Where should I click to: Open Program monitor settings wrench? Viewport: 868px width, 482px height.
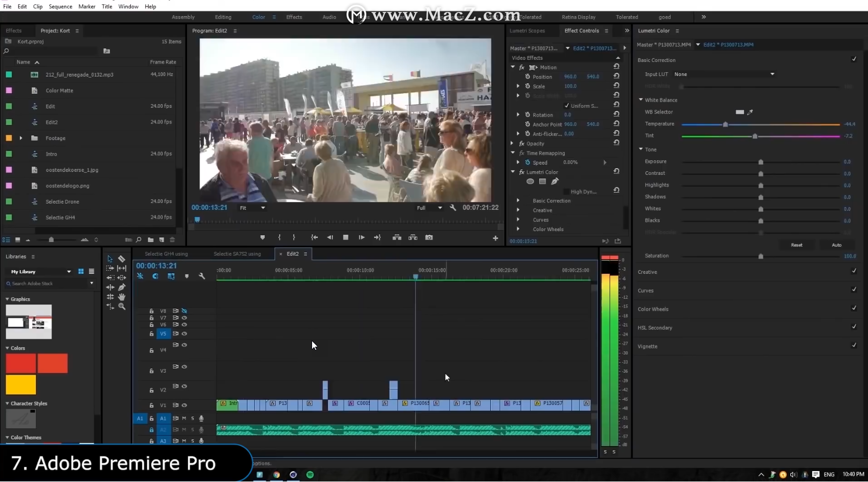453,208
